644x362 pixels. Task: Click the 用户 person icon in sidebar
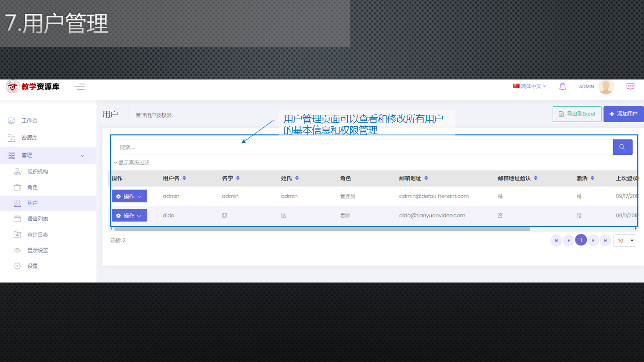click(x=17, y=203)
